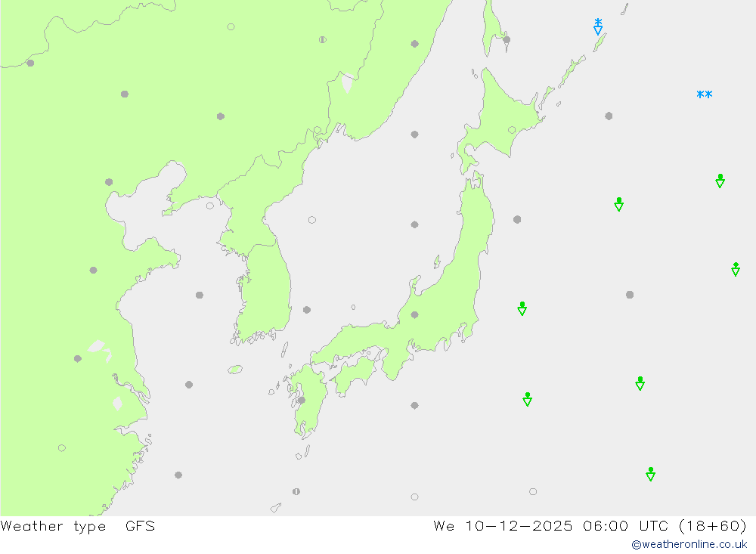Open the weatheronline.co.uk copyright link
The height and width of the screenshot is (554, 756).
coord(689,544)
